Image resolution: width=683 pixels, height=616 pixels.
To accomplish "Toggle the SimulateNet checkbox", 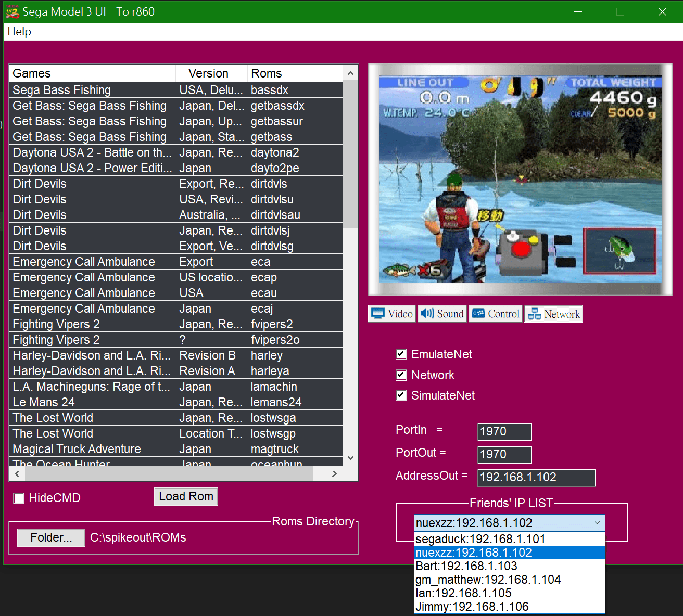I will point(401,395).
